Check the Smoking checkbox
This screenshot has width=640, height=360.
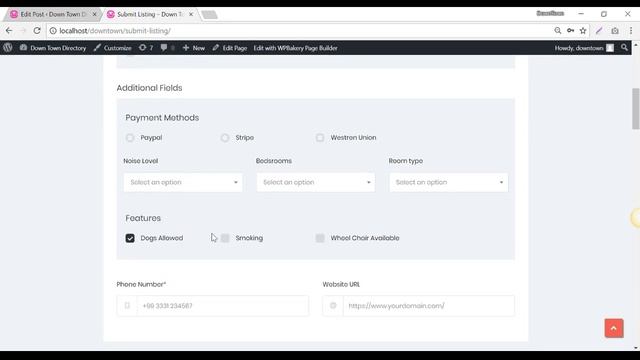pos(225,238)
